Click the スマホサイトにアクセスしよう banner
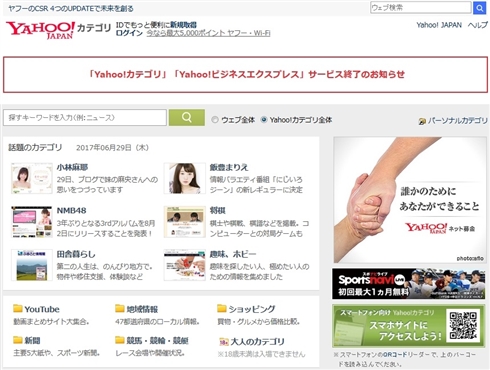 click(409, 326)
